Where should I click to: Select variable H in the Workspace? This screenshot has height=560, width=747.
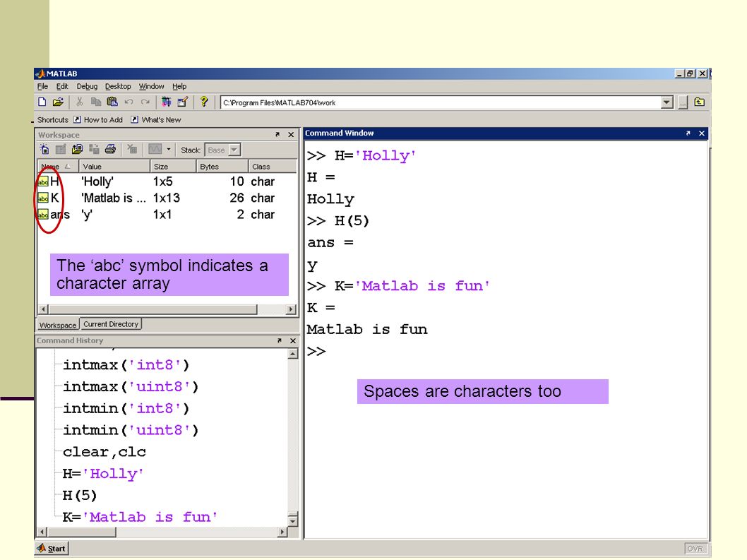point(167,181)
